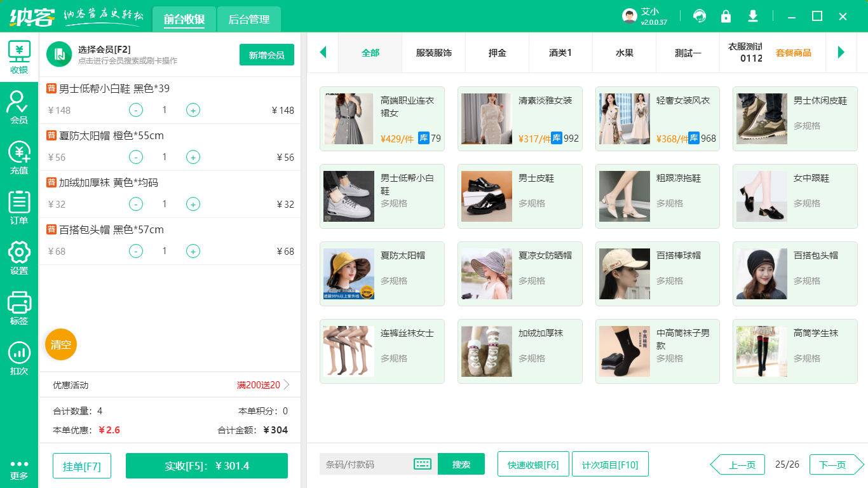Click the download icon in title bar
This screenshot has height=488, width=868.
[753, 16]
